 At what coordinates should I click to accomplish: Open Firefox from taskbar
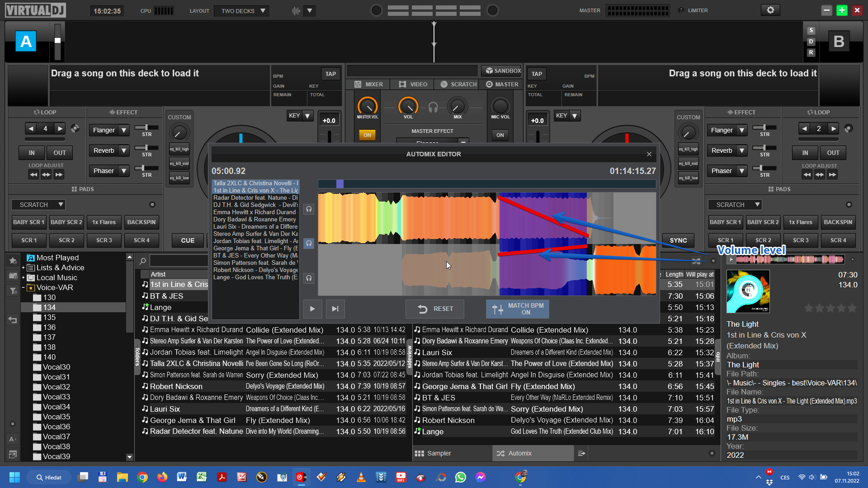coord(162,477)
